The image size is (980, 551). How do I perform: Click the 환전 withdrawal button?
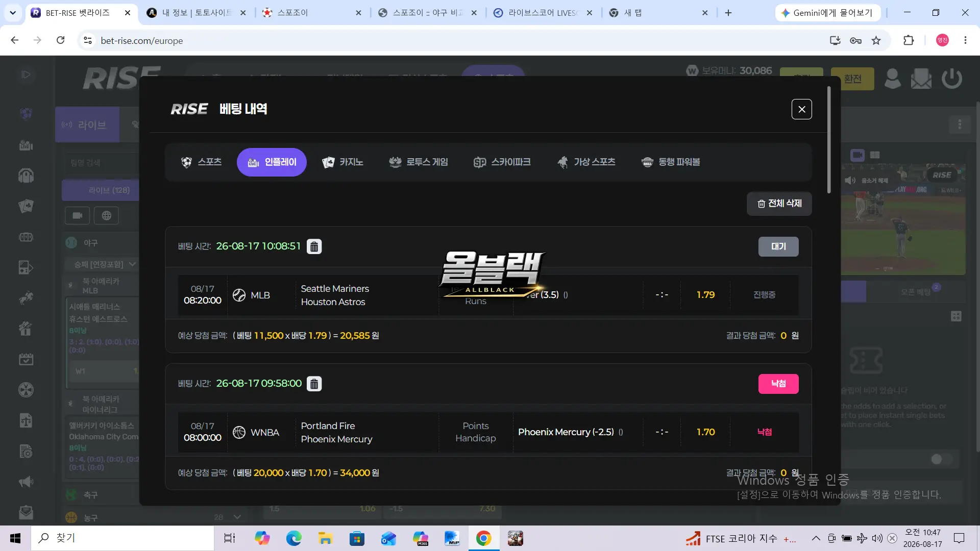(852, 79)
